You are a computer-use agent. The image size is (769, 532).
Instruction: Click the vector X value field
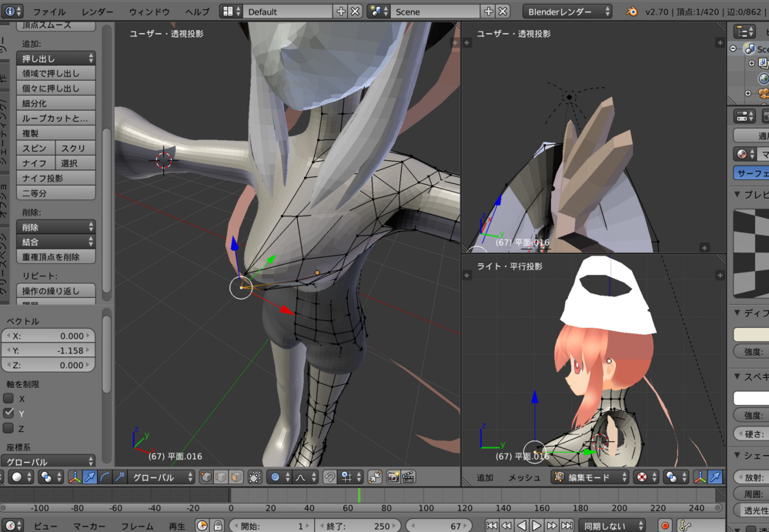(48, 336)
